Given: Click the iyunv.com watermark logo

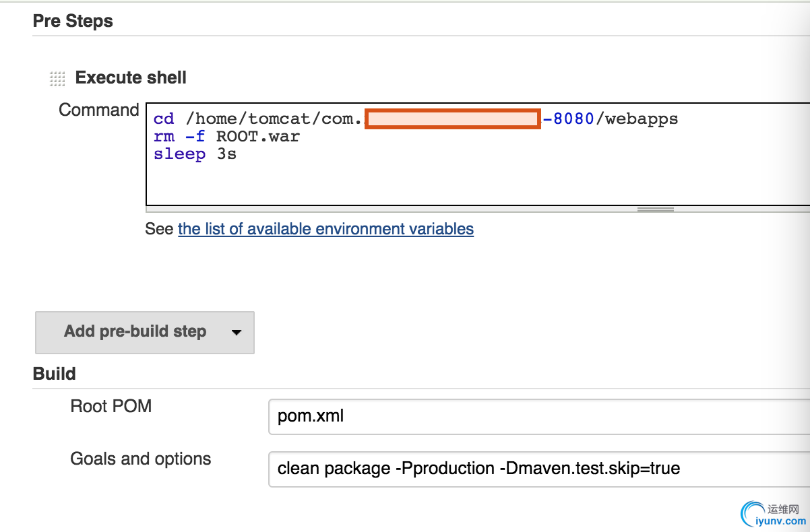Looking at the screenshot, I should 773,514.
